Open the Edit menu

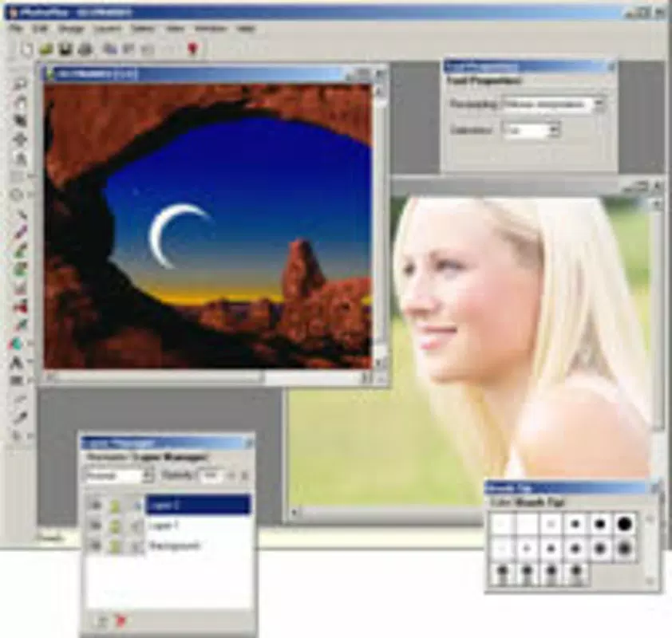click(40, 29)
